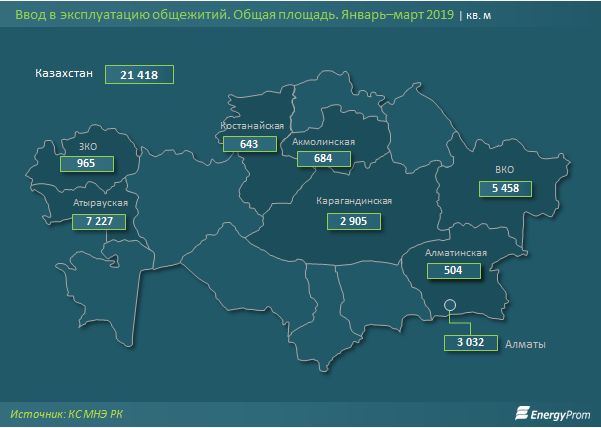Click the Almaty city circle marker
601x428 pixels.
click(x=450, y=305)
